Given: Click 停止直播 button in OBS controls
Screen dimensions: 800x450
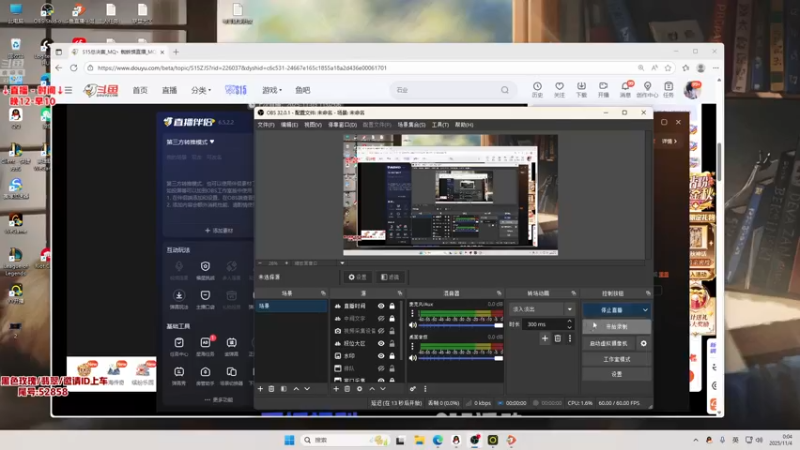Looking at the screenshot, I should pyautogui.click(x=611, y=310).
